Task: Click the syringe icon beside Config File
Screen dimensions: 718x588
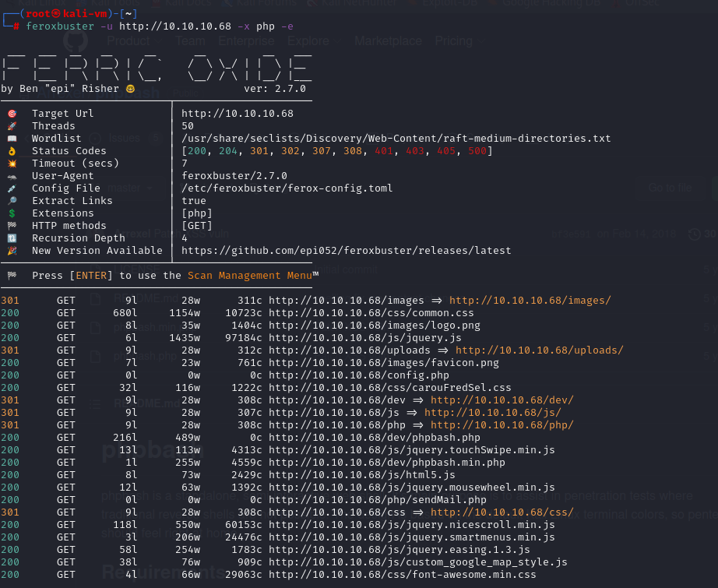Action: coord(11,188)
